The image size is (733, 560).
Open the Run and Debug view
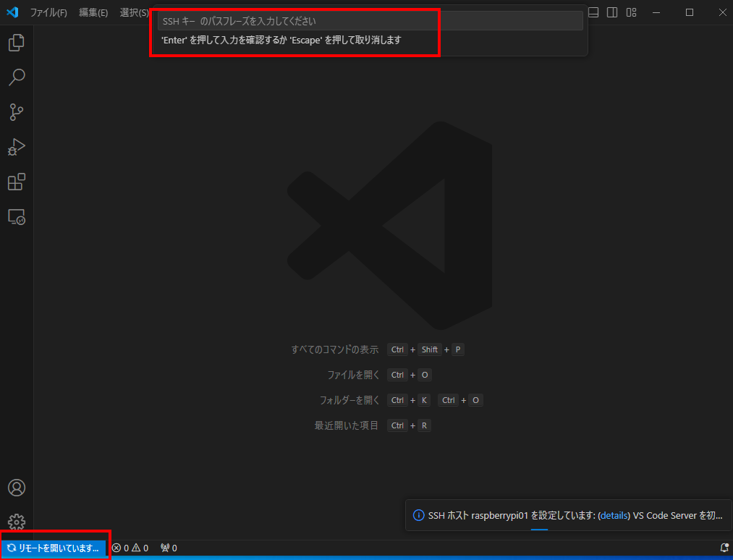click(16, 147)
